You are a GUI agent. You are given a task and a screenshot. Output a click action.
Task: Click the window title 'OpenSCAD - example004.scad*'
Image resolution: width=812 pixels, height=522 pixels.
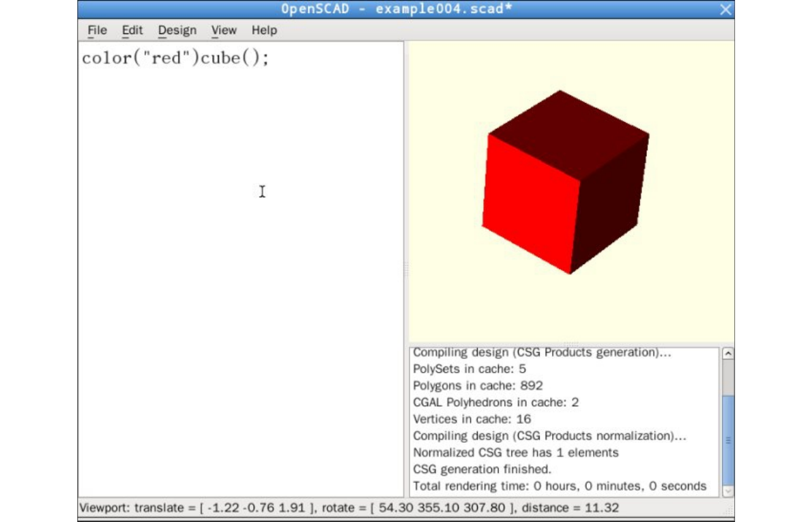click(x=396, y=9)
